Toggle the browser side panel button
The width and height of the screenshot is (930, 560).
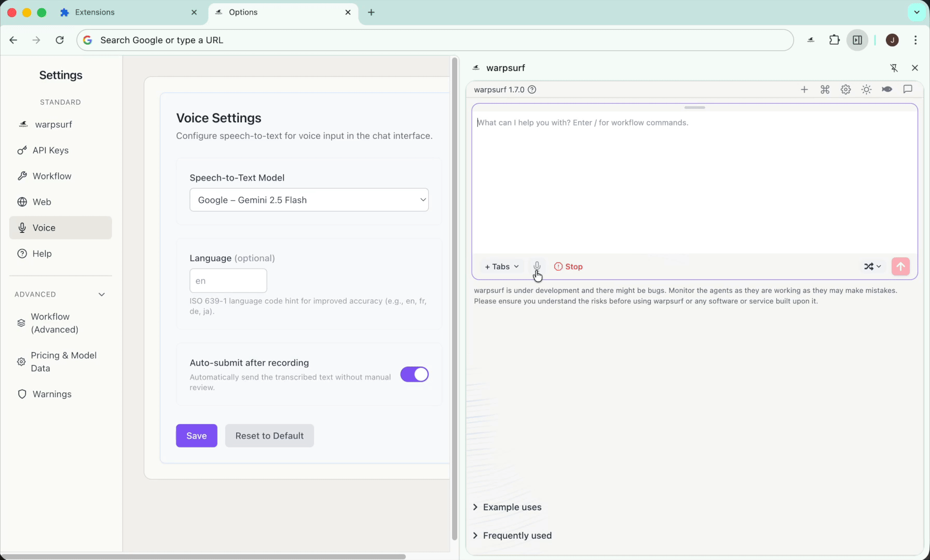point(857,40)
